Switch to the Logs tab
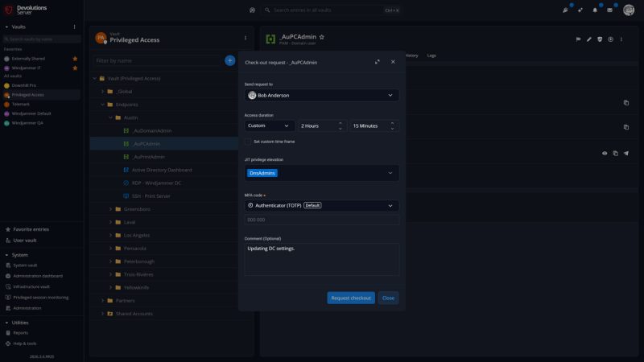 (431, 56)
